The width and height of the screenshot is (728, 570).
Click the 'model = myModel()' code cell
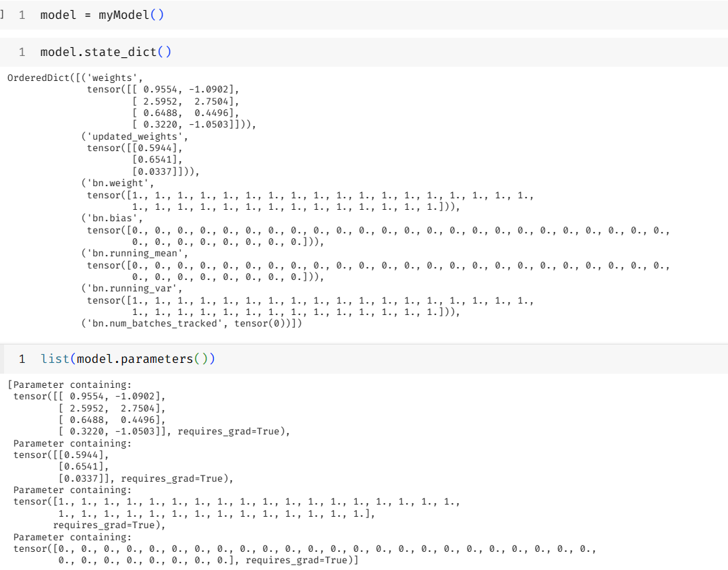coord(405,15)
